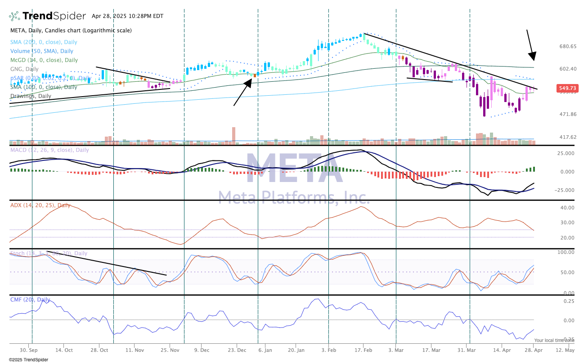Toggle the Drawings, Daily legend entry
Viewport: 588px width, 364px height.
(x=31, y=96)
